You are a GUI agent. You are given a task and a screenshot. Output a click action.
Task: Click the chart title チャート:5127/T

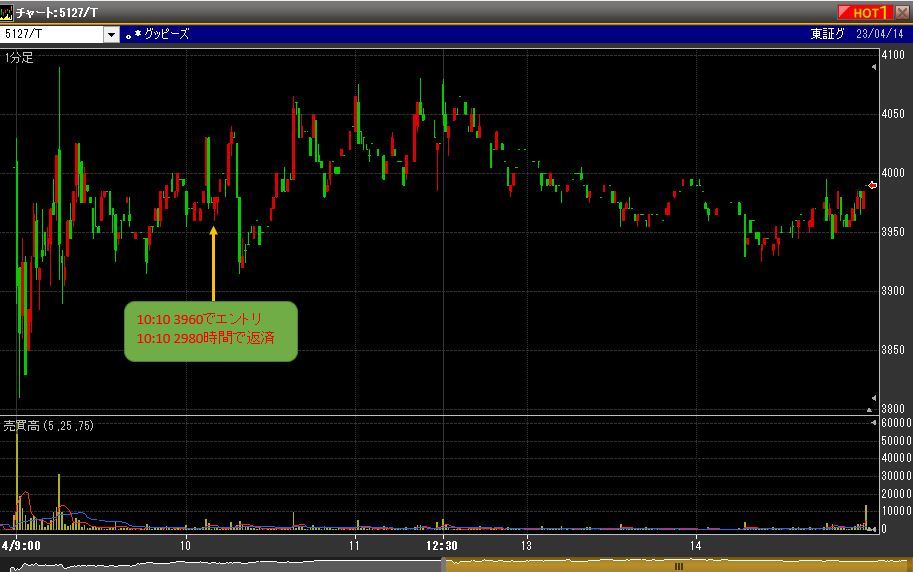[x=56, y=12]
